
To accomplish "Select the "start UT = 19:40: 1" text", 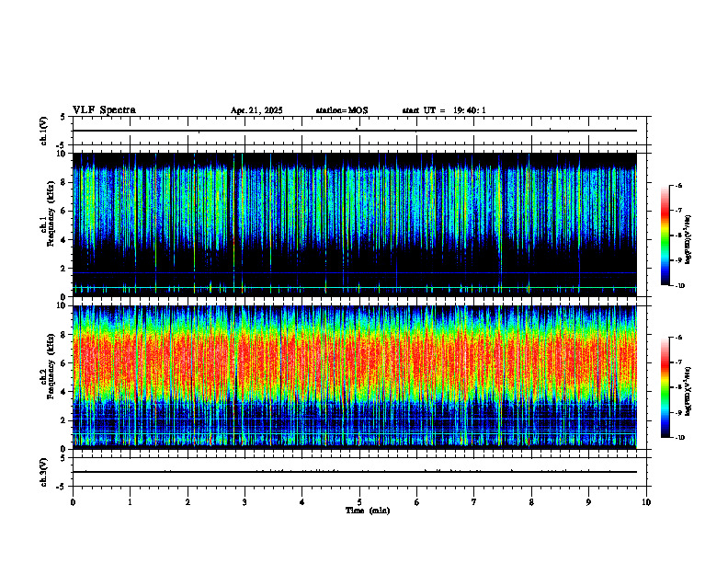I will click(444, 110).
